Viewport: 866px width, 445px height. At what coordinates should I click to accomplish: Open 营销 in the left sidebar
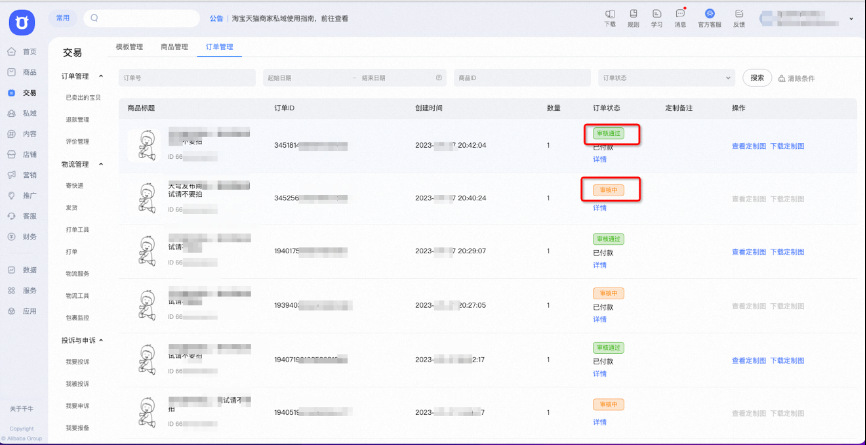click(23, 175)
